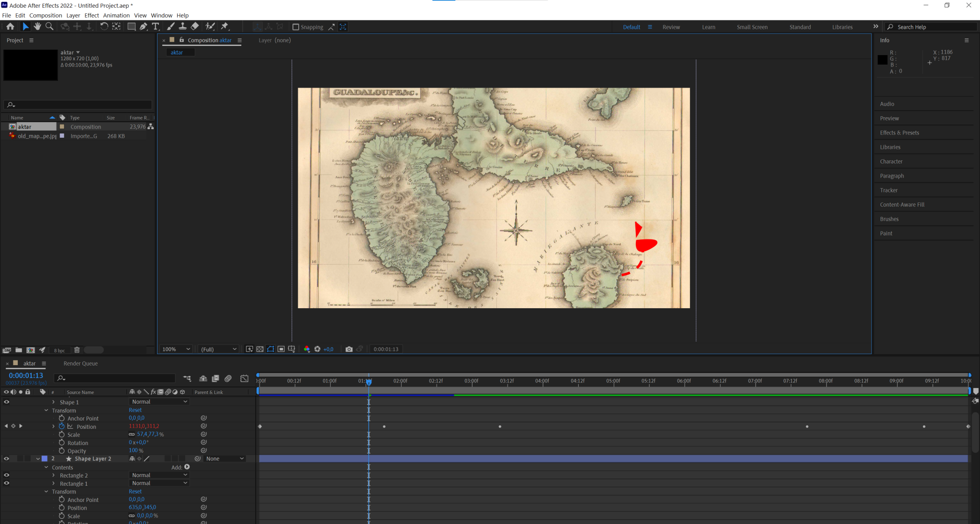
Task: Open Shape Layer 2 parent None dropdown
Action: 225,458
